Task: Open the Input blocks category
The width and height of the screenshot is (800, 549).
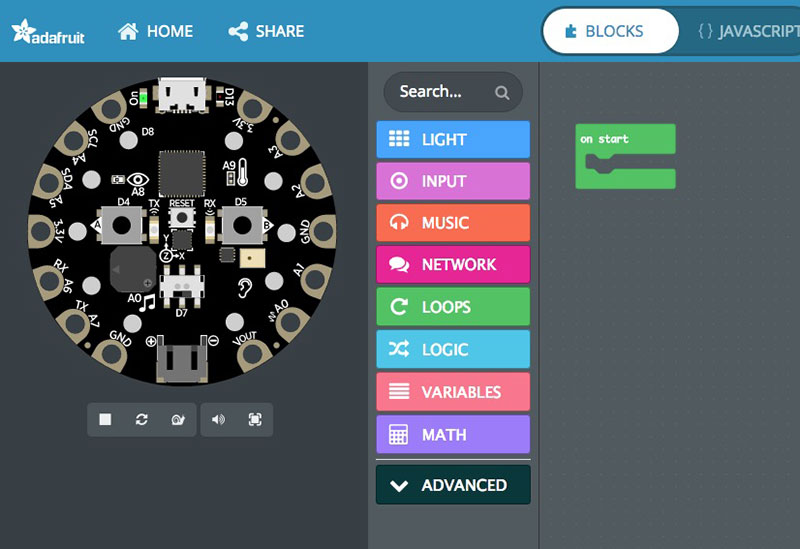Action: [x=453, y=182]
